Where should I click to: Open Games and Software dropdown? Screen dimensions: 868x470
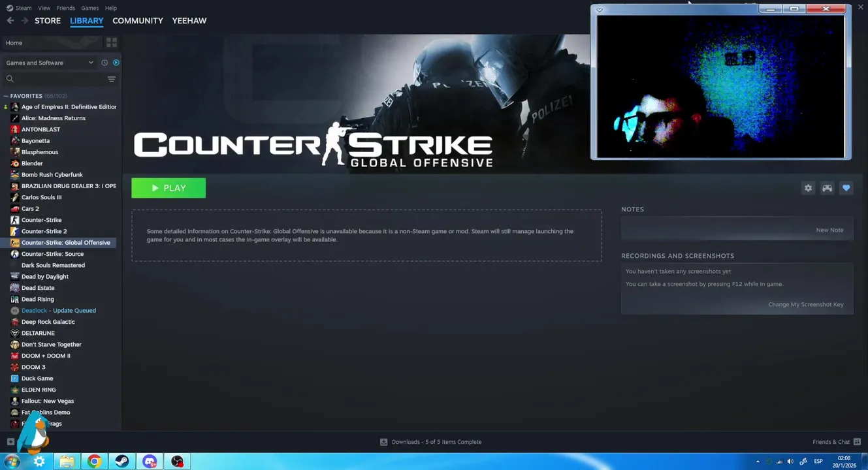tap(50, 63)
